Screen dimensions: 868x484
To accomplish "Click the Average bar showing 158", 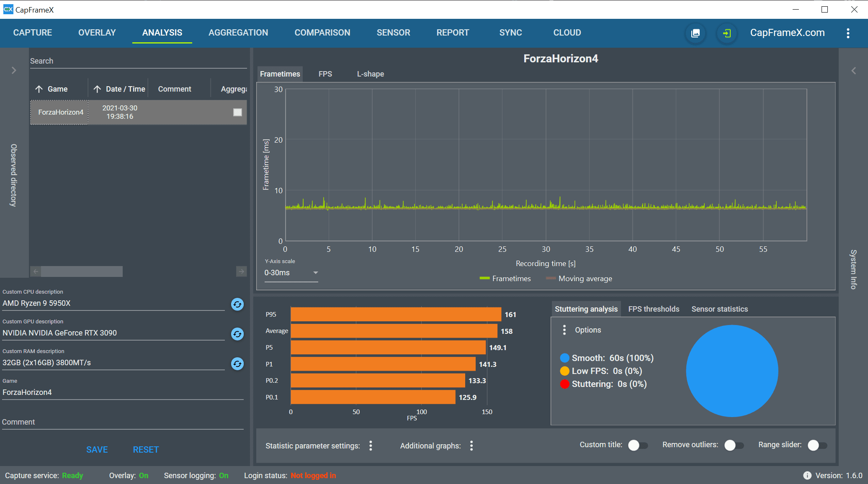I will pyautogui.click(x=394, y=331).
